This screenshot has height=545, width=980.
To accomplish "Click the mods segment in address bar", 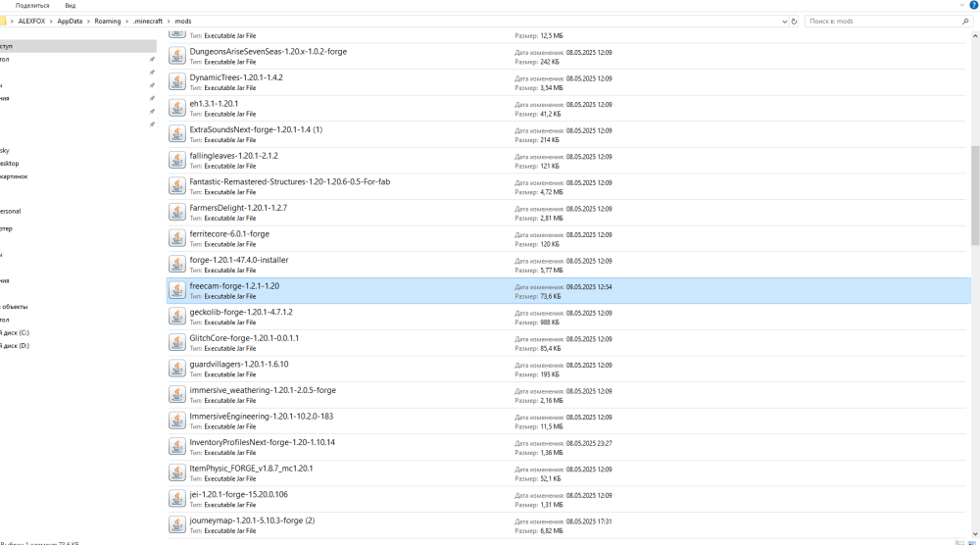I will 183,22.
